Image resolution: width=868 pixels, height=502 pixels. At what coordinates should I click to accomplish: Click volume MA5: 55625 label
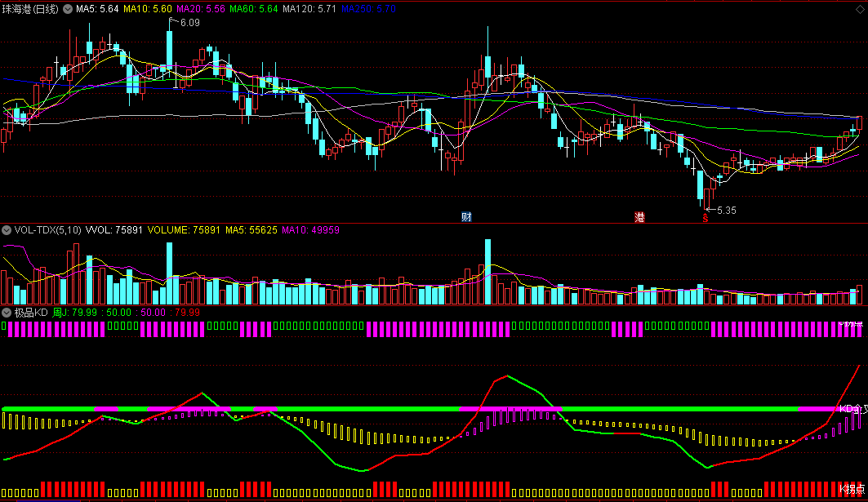pyautogui.click(x=251, y=229)
